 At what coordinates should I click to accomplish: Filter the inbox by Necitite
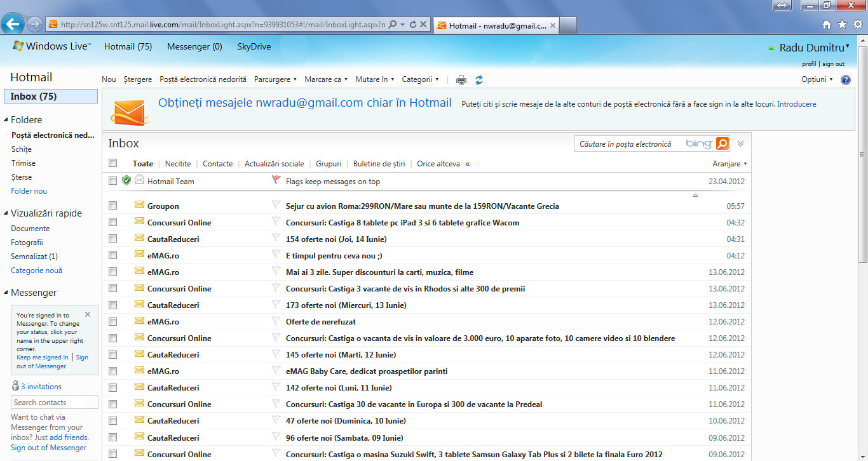[178, 163]
